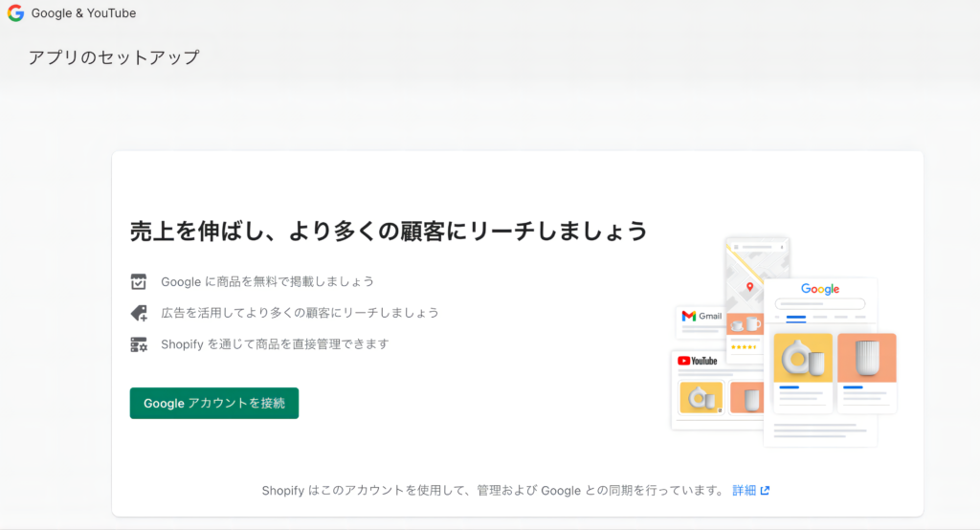Click the star rating in the map illustration
The width and height of the screenshot is (980, 530).
(744, 347)
